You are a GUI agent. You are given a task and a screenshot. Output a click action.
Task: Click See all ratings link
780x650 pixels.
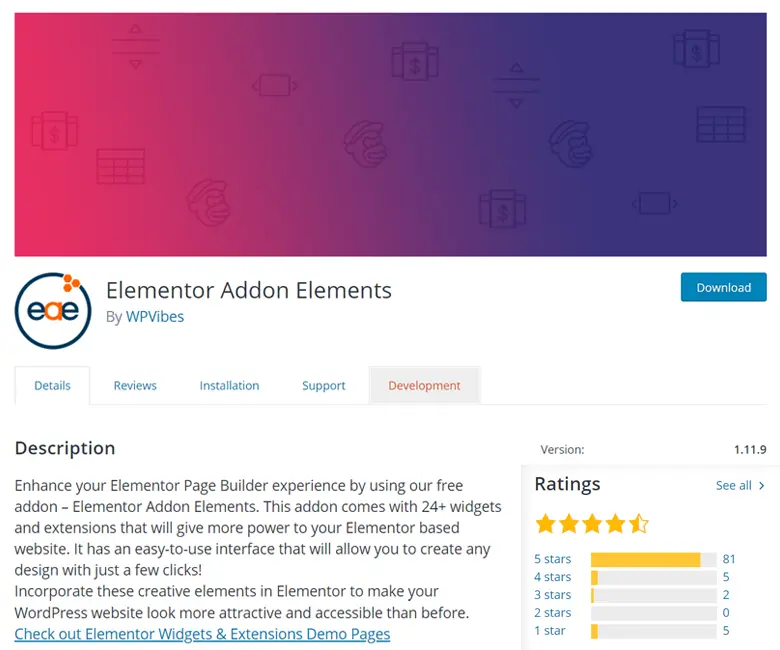(734, 486)
